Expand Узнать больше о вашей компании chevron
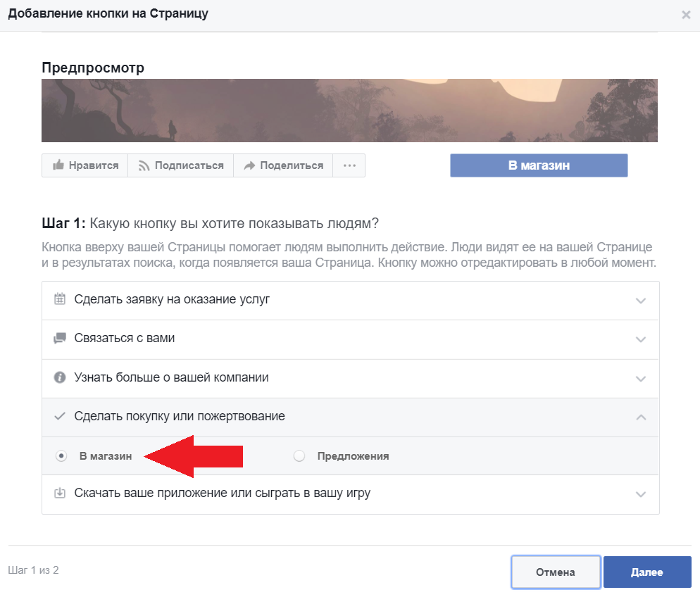The height and width of the screenshot is (597, 700). [x=640, y=379]
